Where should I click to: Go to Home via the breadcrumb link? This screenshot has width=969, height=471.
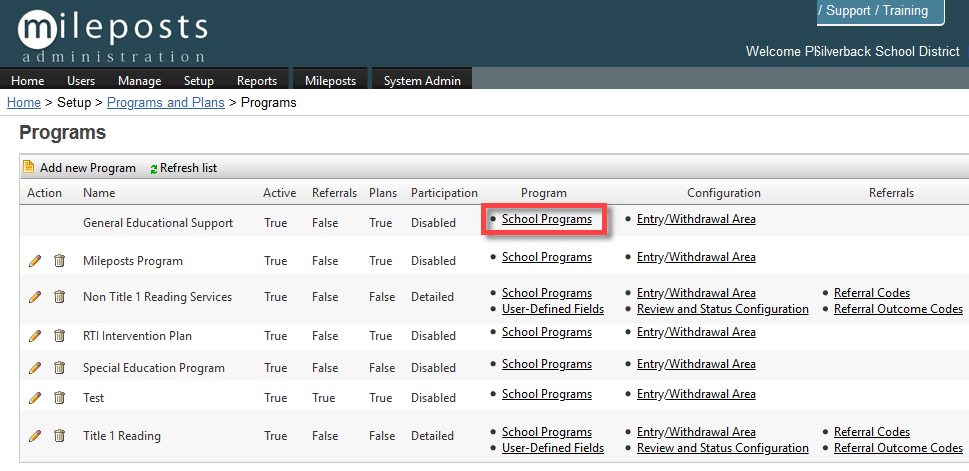click(23, 103)
